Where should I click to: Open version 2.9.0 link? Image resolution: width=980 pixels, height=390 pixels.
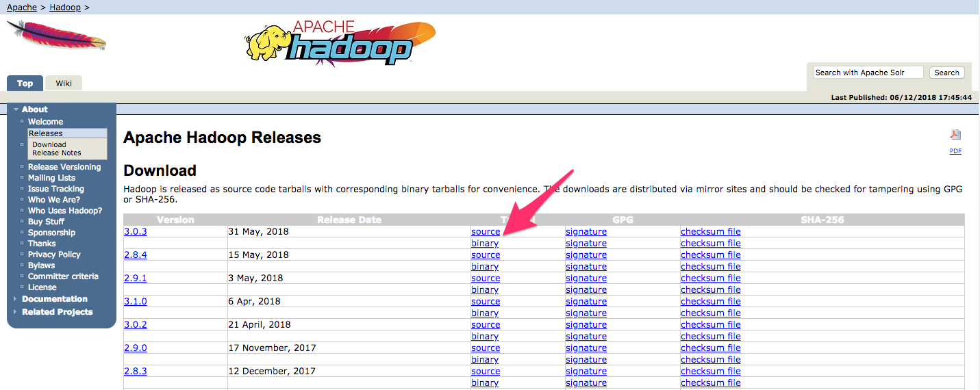click(x=135, y=348)
